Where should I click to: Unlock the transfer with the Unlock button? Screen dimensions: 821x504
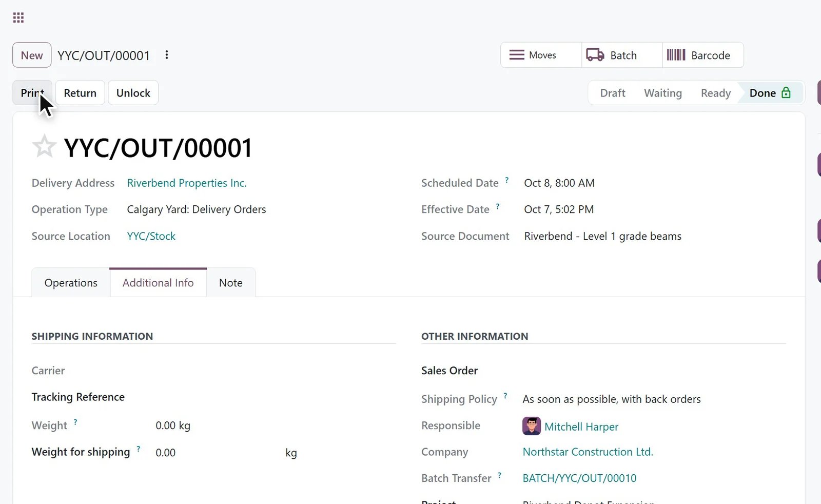133,93
